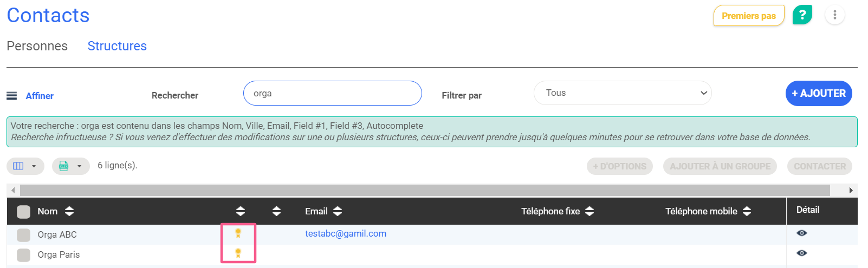Screen dimensions: 868x268
Task: Sort the table by Email column
Action: click(338, 211)
